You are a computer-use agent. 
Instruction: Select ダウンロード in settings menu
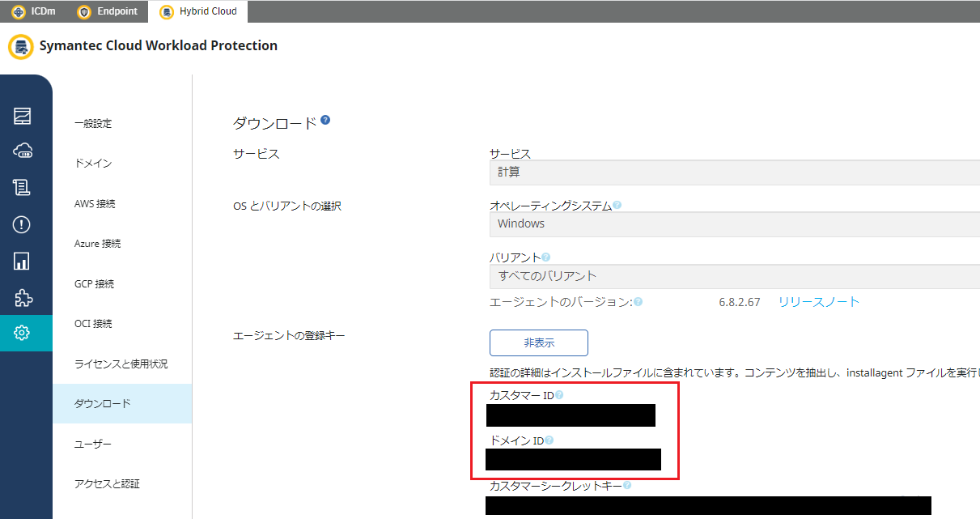tap(122, 403)
